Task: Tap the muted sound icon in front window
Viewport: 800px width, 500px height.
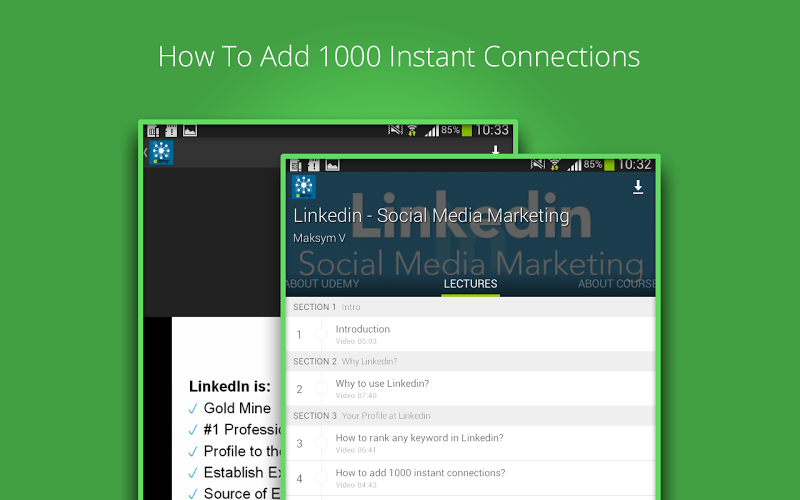Action: (537, 164)
